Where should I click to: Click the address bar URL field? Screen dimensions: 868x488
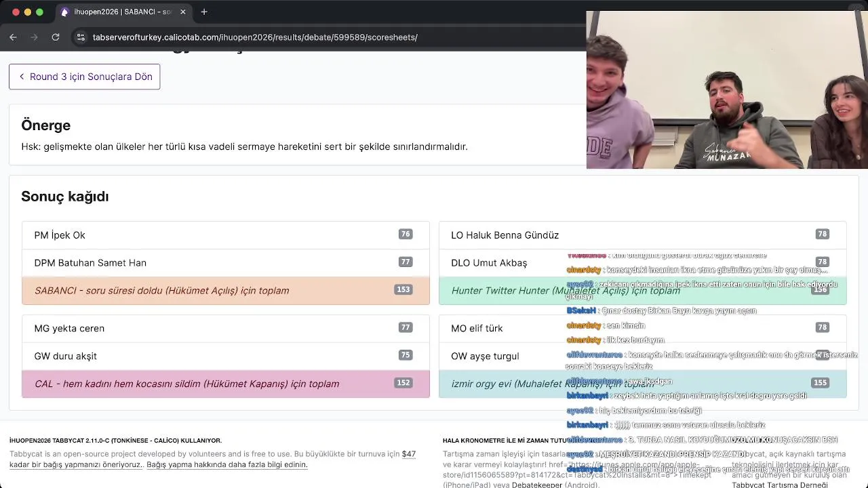[255, 37]
